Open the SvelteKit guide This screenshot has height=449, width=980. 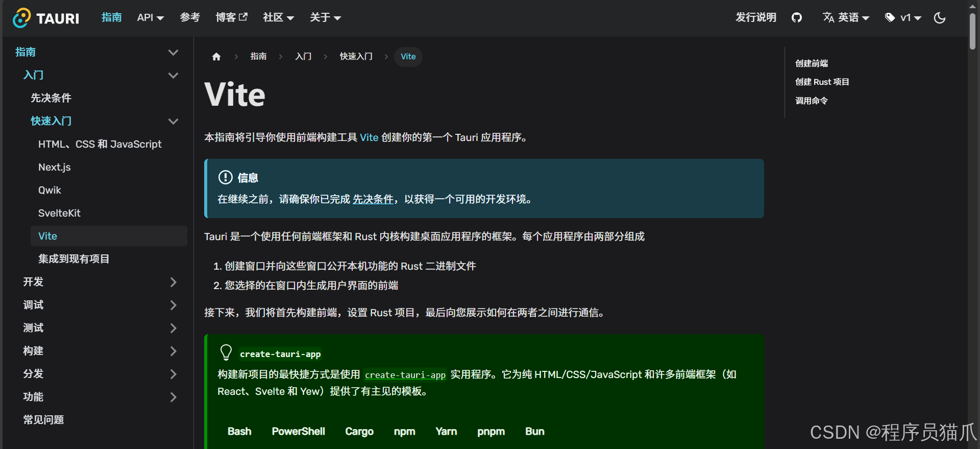point(59,213)
